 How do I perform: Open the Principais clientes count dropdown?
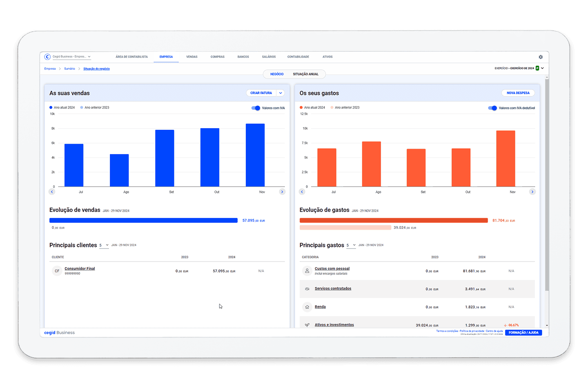coord(104,245)
